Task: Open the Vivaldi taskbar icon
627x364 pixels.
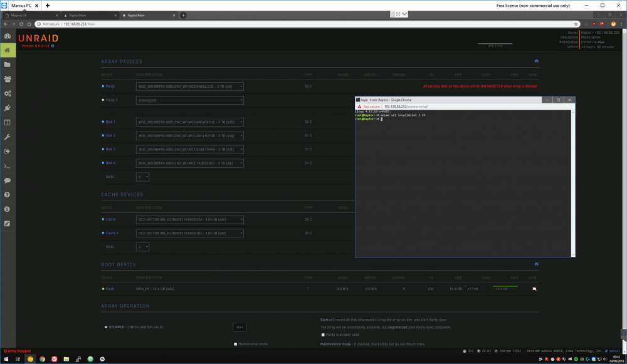Action: click(55, 359)
